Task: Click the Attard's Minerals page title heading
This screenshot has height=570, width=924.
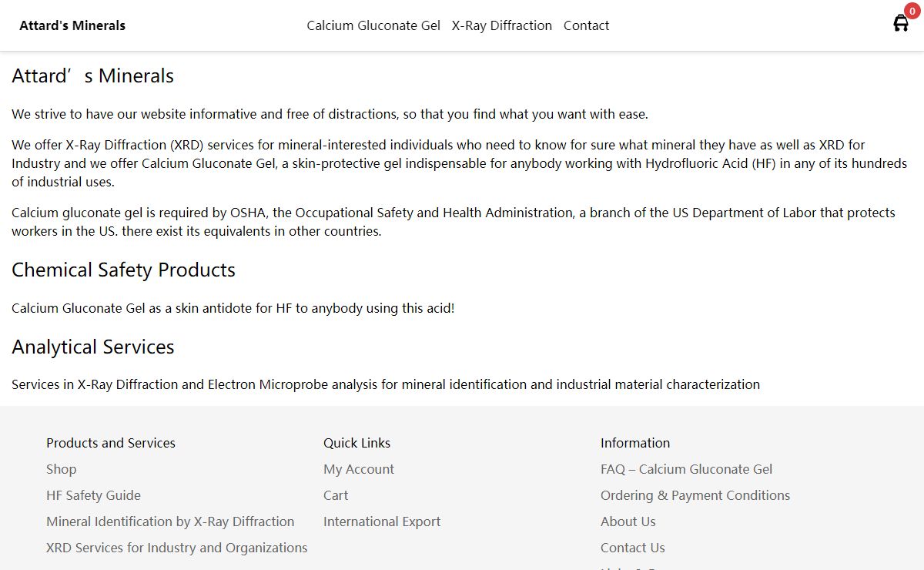Action: 92,76
